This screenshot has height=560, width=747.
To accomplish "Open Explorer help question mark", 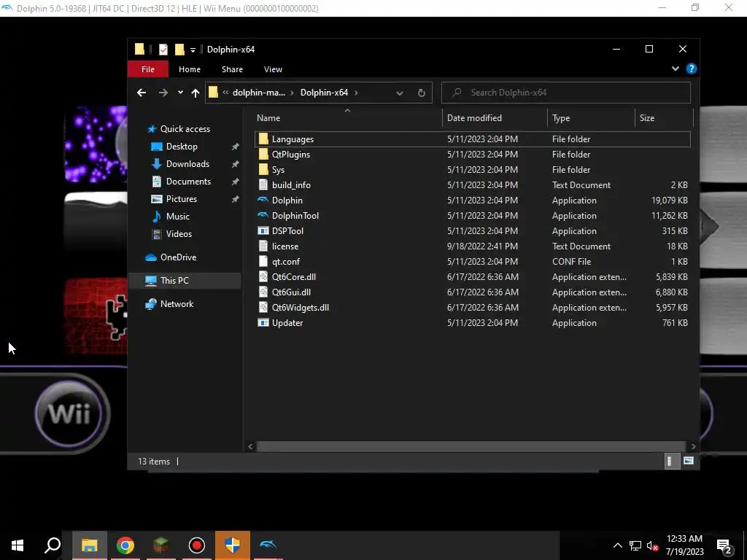I will tap(692, 69).
